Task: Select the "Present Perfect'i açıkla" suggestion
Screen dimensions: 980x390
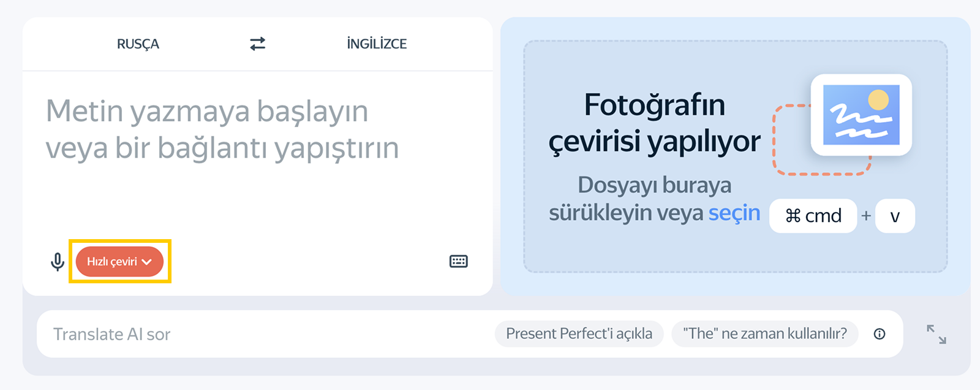Action: click(x=579, y=334)
